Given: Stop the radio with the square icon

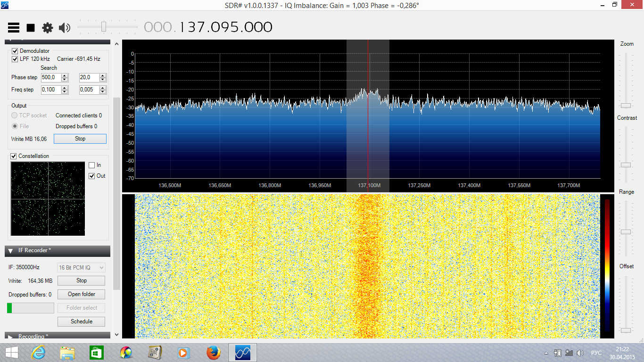Looking at the screenshot, I should tap(31, 28).
